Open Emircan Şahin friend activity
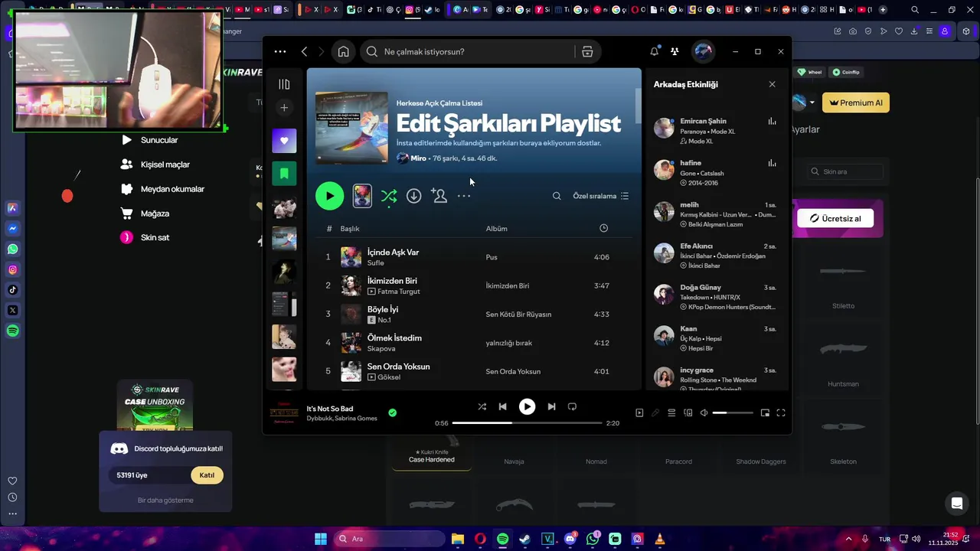This screenshot has height=551, width=980. tap(715, 130)
